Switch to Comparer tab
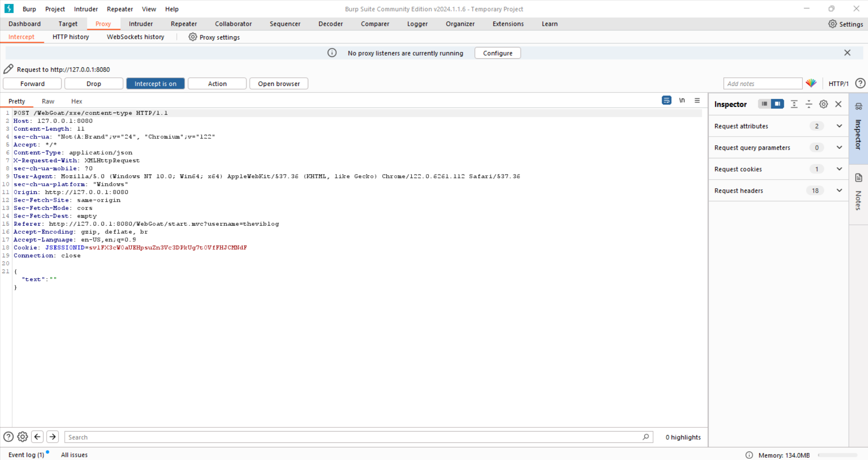The width and height of the screenshot is (868, 460). pyautogui.click(x=375, y=24)
